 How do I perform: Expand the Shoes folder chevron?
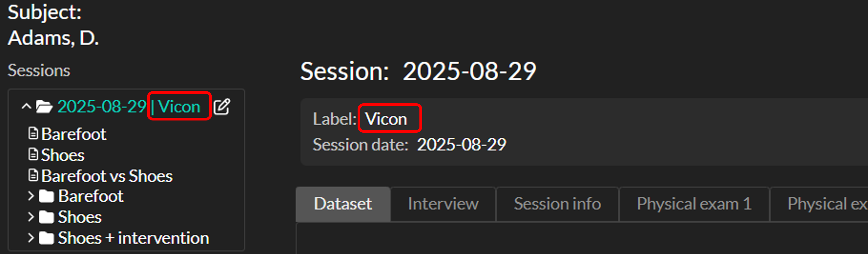point(31,217)
